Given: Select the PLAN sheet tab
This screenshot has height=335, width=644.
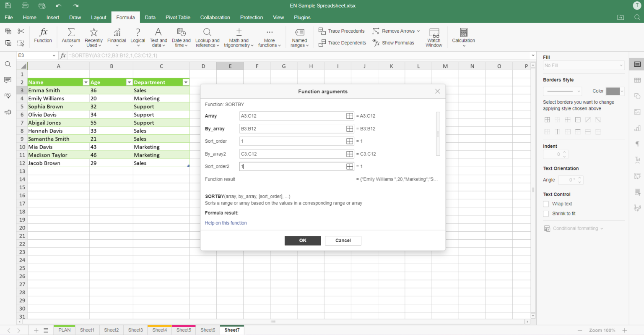Looking at the screenshot, I should [64, 330].
